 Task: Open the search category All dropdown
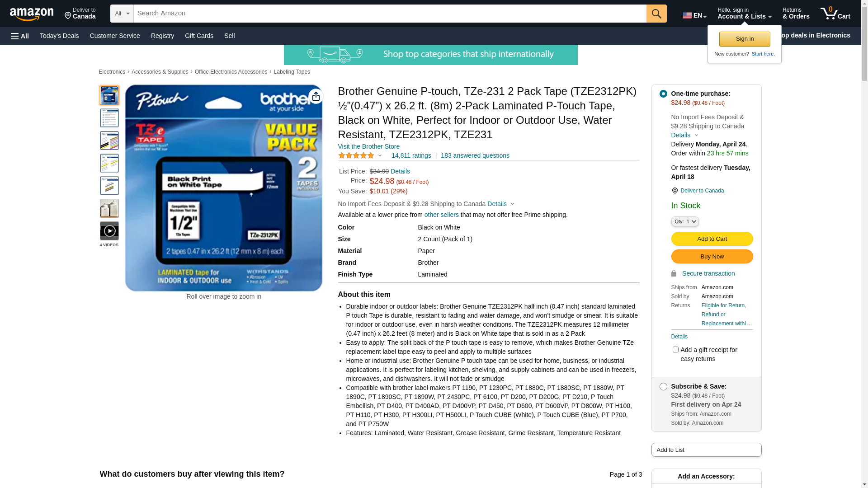(x=122, y=14)
